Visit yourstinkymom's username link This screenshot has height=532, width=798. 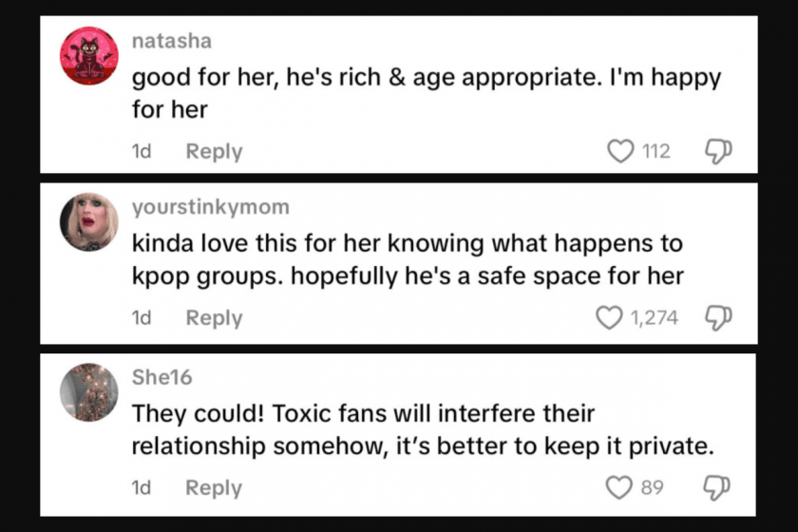[x=211, y=206]
